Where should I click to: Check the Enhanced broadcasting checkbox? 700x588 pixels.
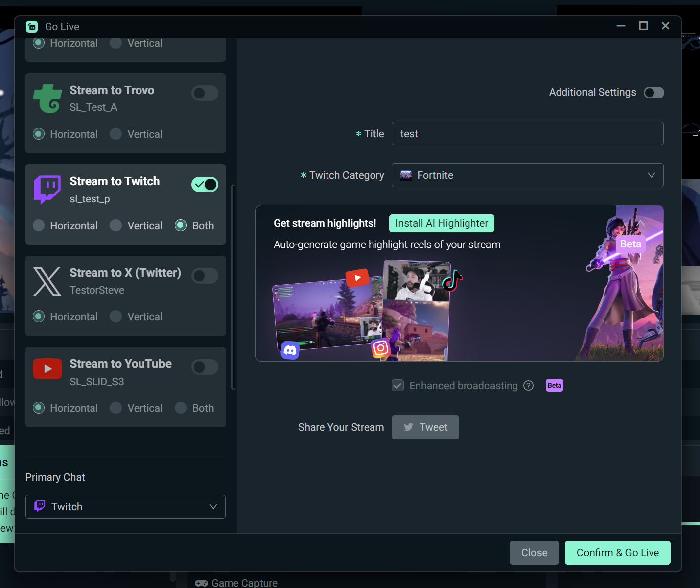click(x=398, y=386)
